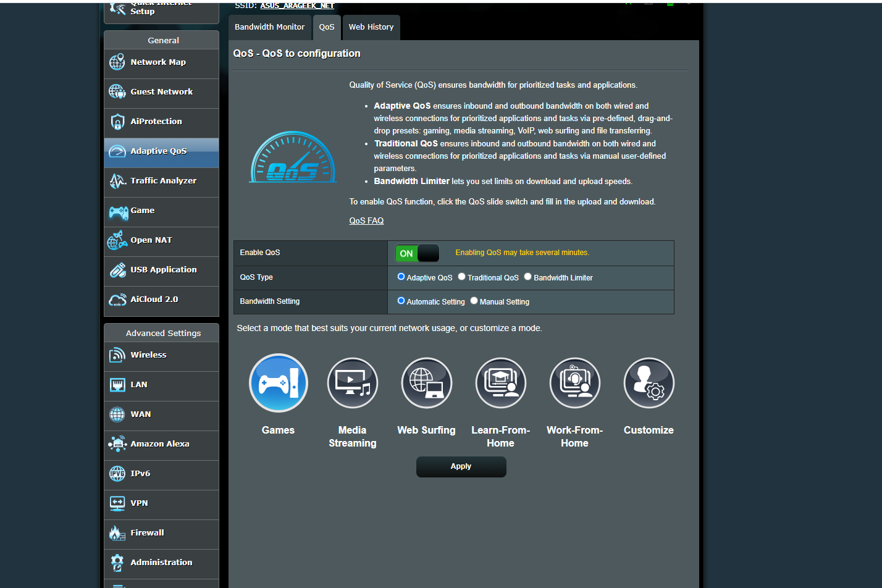The image size is (882, 588).
Task: Click the SSID name link
Action: [297, 6]
